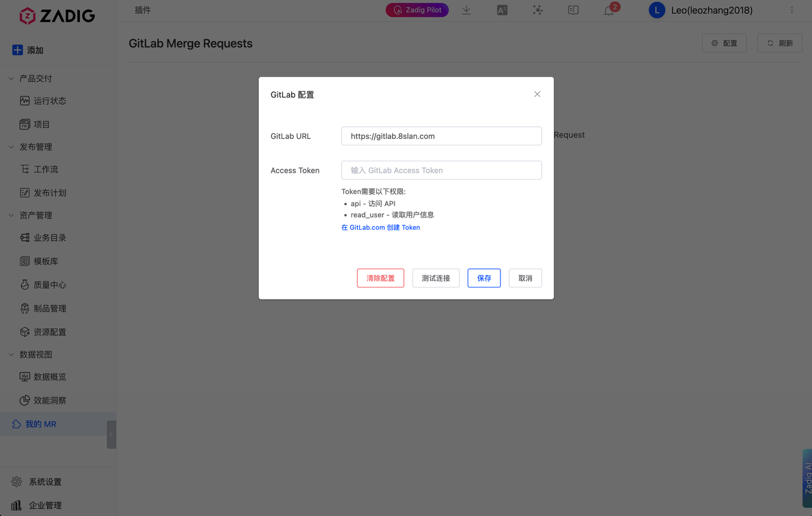Click the dots cluster icon in top bar

538,10
